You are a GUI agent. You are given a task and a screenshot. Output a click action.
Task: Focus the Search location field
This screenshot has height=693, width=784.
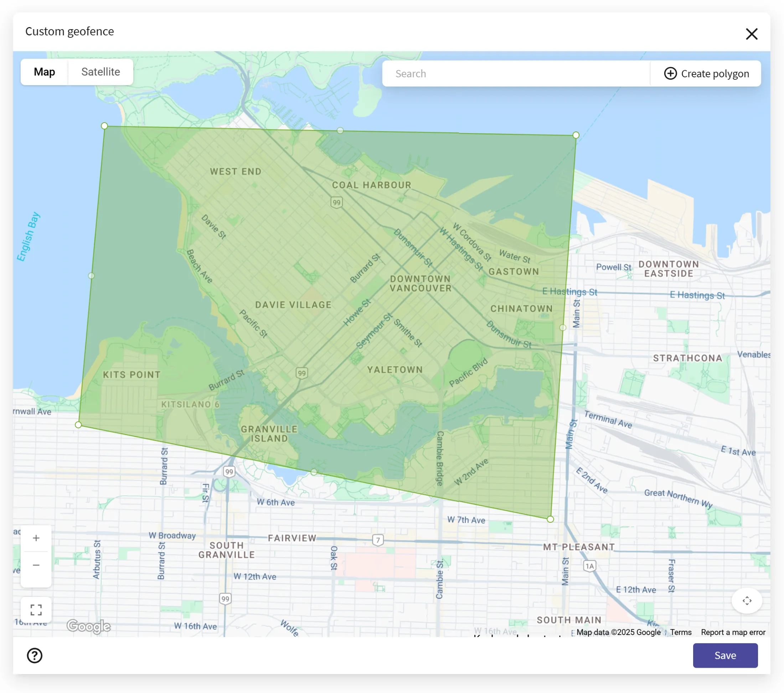tap(516, 73)
